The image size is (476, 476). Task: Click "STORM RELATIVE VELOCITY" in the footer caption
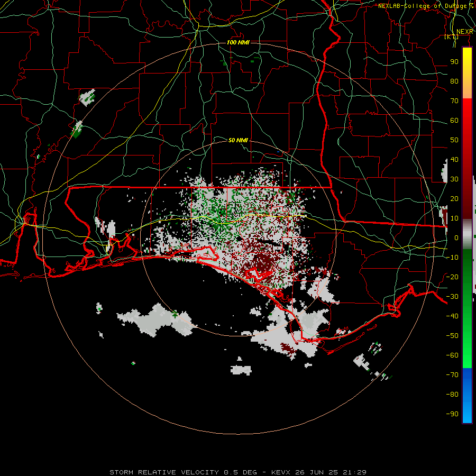click(x=164, y=472)
